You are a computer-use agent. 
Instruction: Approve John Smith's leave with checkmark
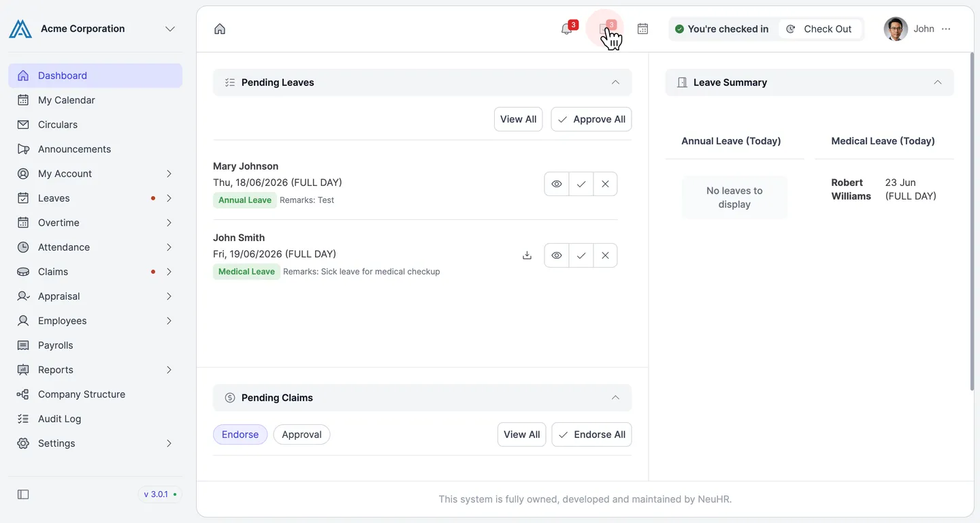click(581, 255)
